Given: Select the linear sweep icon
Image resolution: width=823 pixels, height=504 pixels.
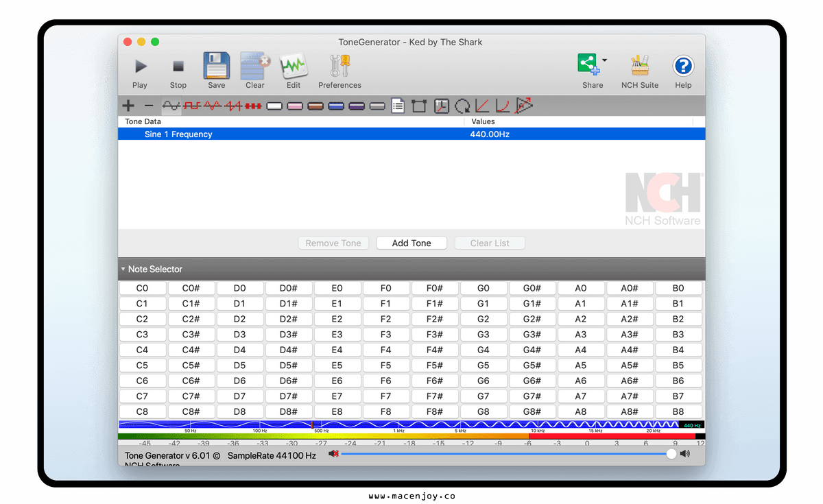Looking at the screenshot, I should click(x=483, y=106).
